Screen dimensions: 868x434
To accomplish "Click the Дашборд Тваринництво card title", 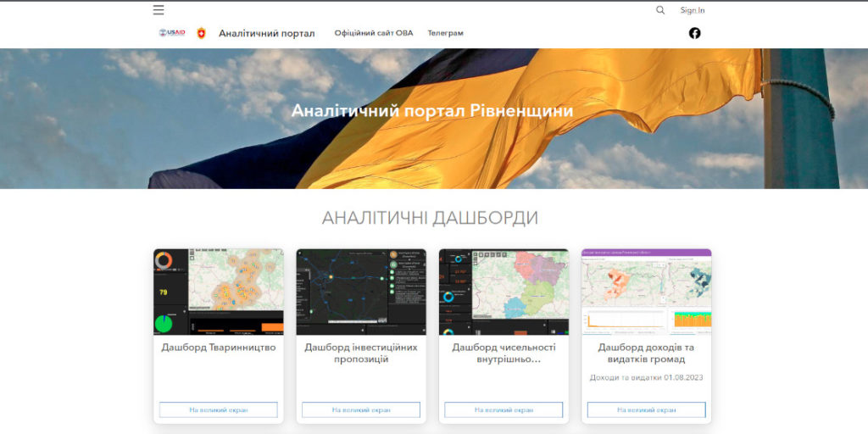I will pyautogui.click(x=219, y=347).
